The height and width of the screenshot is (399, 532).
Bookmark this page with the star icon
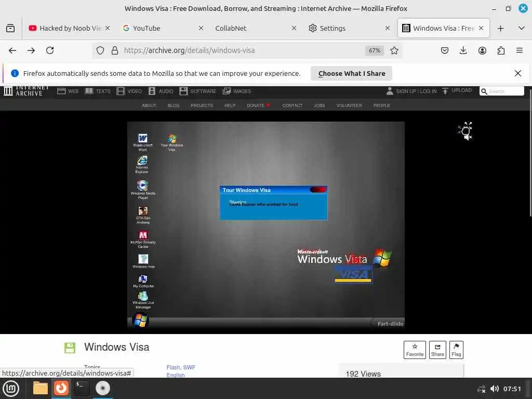click(394, 50)
